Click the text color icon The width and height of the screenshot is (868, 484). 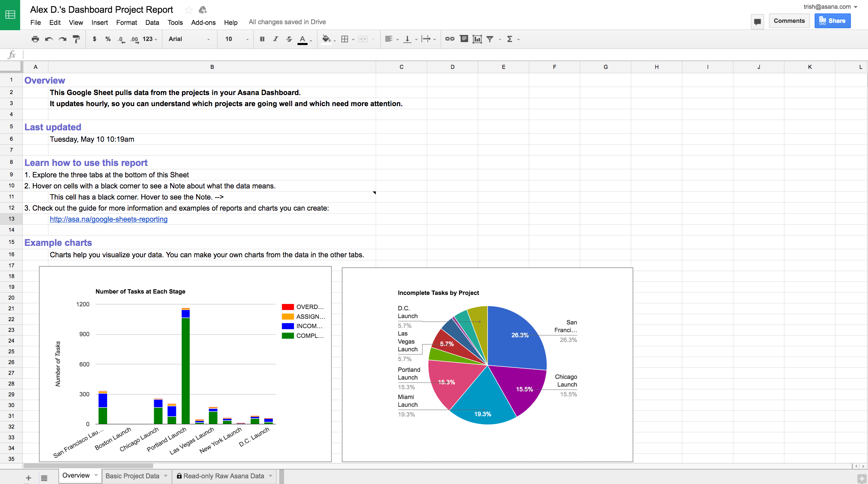(301, 38)
